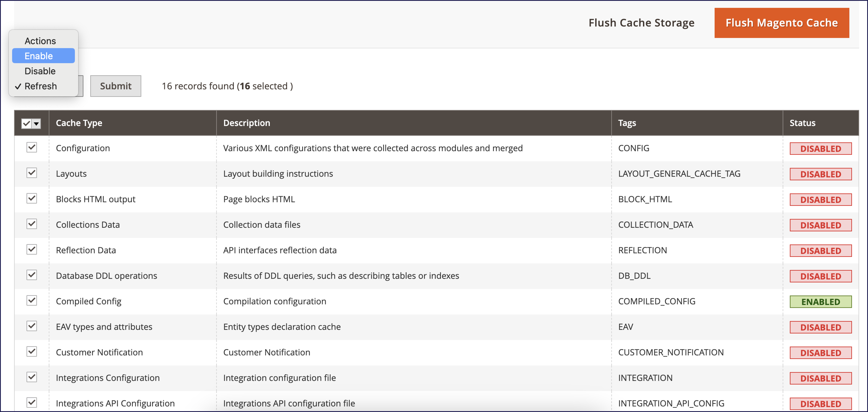Click the Flush Cache Storage button
The width and height of the screenshot is (868, 412).
[x=641, y=23]
